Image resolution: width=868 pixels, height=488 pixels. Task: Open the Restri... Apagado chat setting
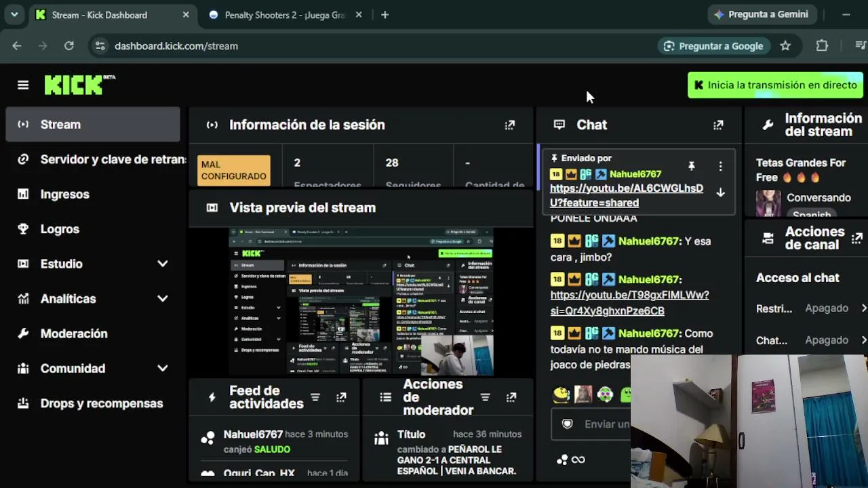[811, 308]
